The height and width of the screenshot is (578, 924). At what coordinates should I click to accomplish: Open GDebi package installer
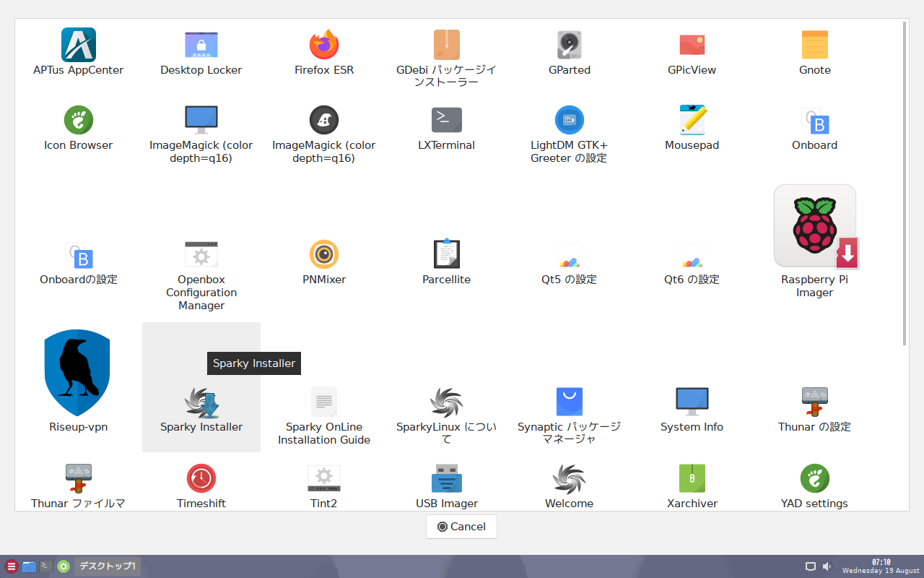pos(447,58)
